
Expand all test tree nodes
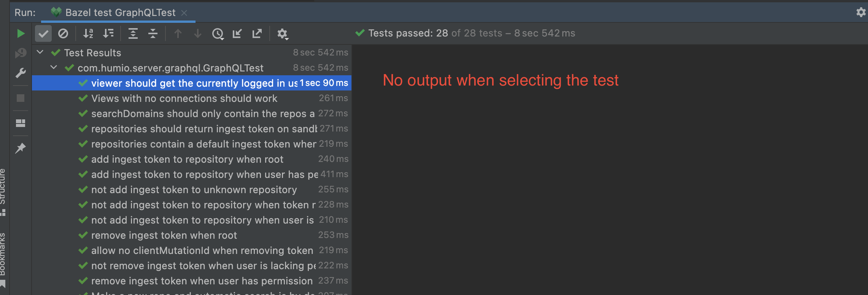(x=133, y=33)
